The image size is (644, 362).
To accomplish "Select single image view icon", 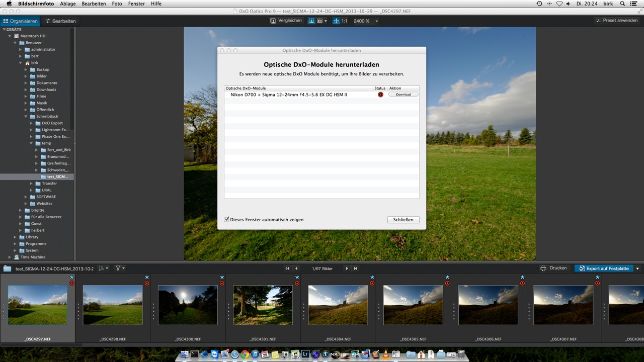I will 311,21.
